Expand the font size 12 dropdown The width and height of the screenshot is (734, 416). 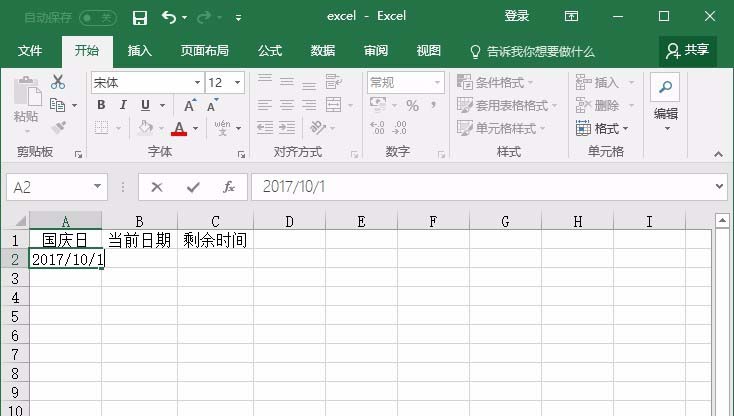238,82
